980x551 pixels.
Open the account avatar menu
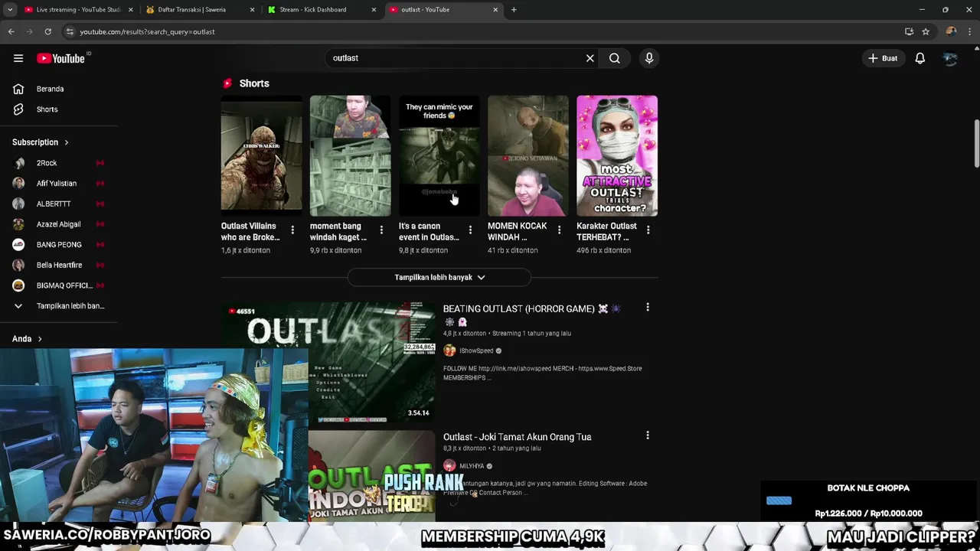[x=950, y=58]
